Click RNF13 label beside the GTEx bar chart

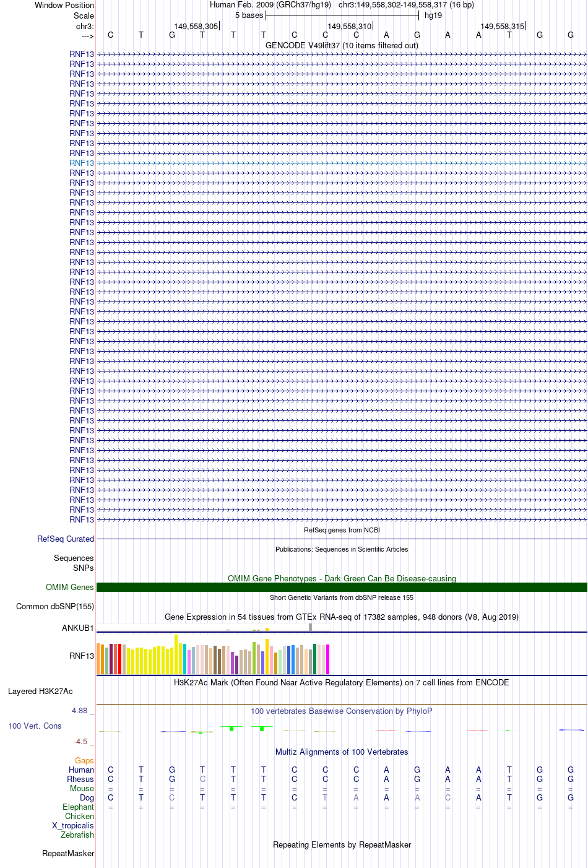[x=82, y=656]
